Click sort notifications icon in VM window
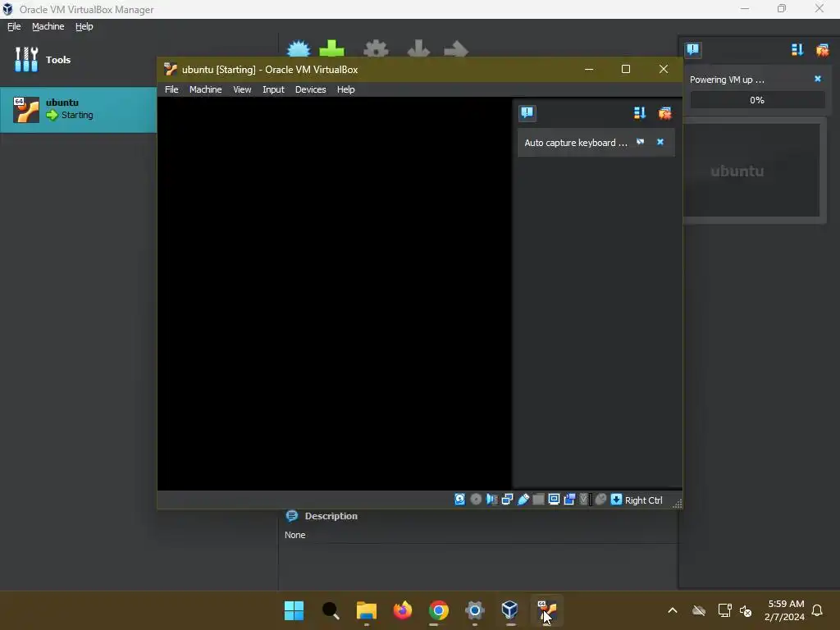The image size is (840, 630). [x=640, y=112]
